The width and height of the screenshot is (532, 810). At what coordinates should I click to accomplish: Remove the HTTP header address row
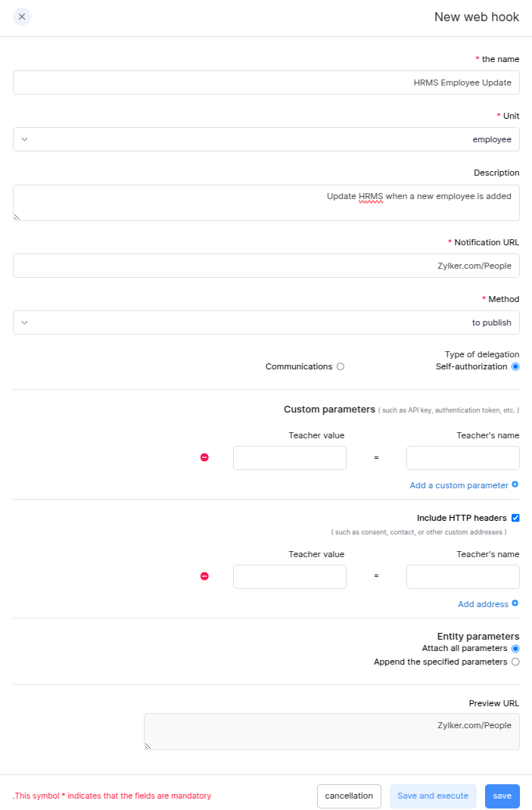(204, 576)
